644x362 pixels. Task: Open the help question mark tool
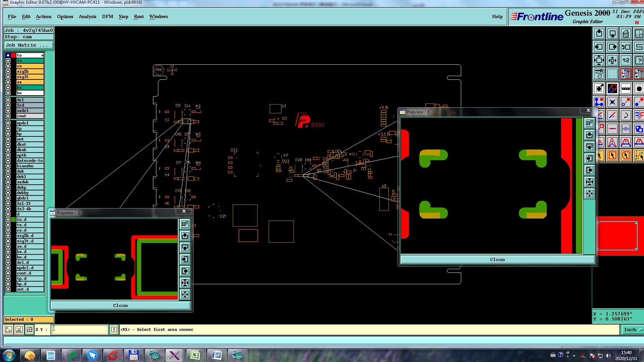pos(639,61)
